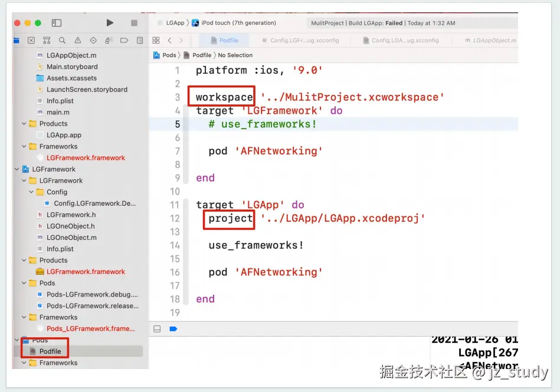Switch to Config.LGA...ug.xcconfig tab
This screenshot has width=560, height=392.
401,40
